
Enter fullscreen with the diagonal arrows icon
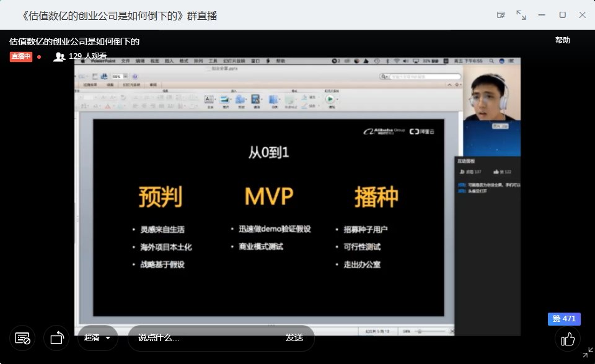pyautogui.click(x=521, y=15)
